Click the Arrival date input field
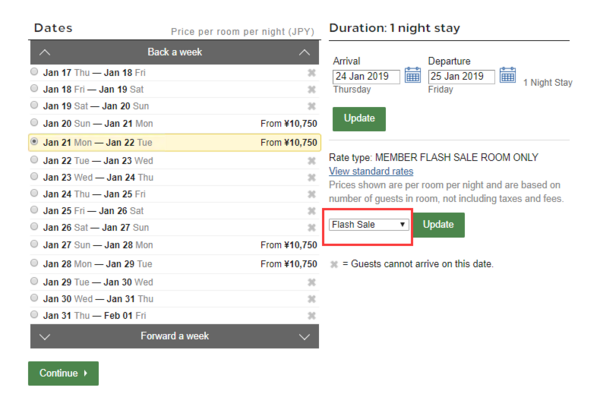 coord(366,77)
